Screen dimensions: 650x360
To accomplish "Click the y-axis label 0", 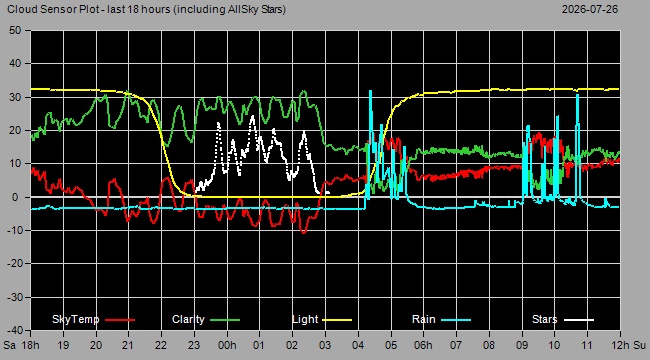I will click(x=16, y=197).
